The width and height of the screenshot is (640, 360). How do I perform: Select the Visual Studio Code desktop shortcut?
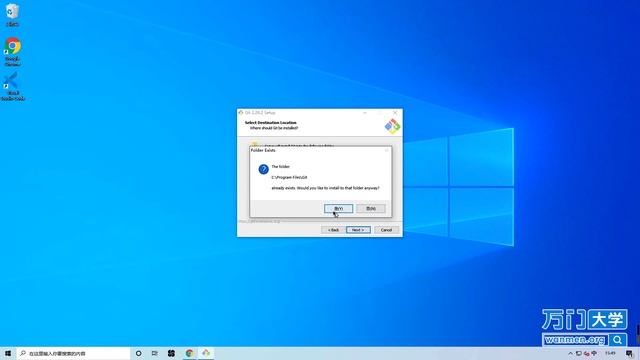click(13, 87)
